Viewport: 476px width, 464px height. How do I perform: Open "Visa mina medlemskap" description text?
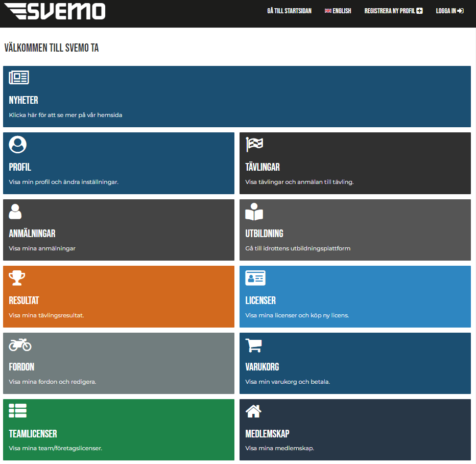(279, 448)
